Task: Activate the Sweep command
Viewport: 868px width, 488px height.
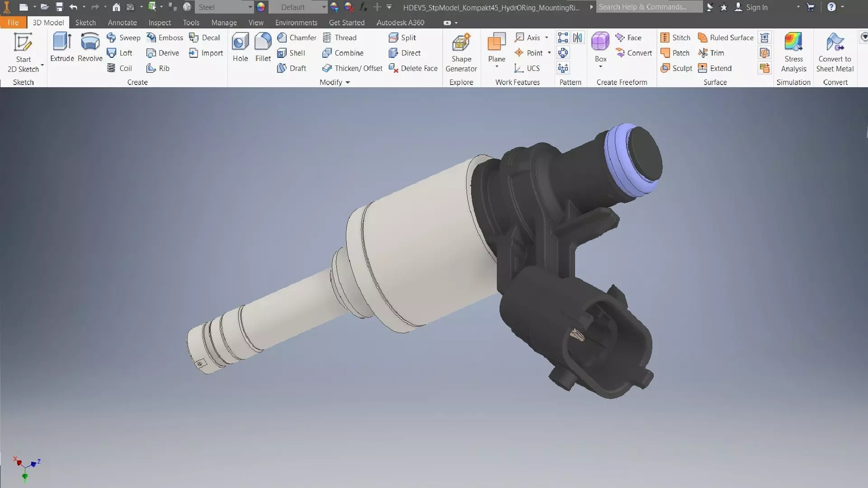Action: pos(123,38)
